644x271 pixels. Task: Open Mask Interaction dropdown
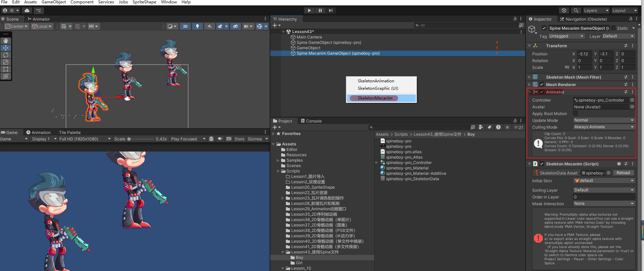tap(604, 204)
